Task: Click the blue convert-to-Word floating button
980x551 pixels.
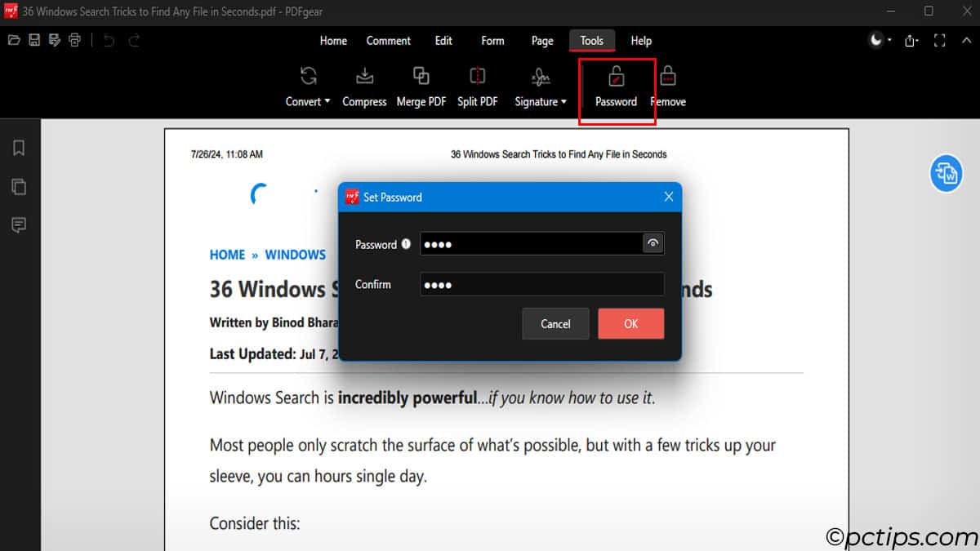Action: tap(947, 173)
